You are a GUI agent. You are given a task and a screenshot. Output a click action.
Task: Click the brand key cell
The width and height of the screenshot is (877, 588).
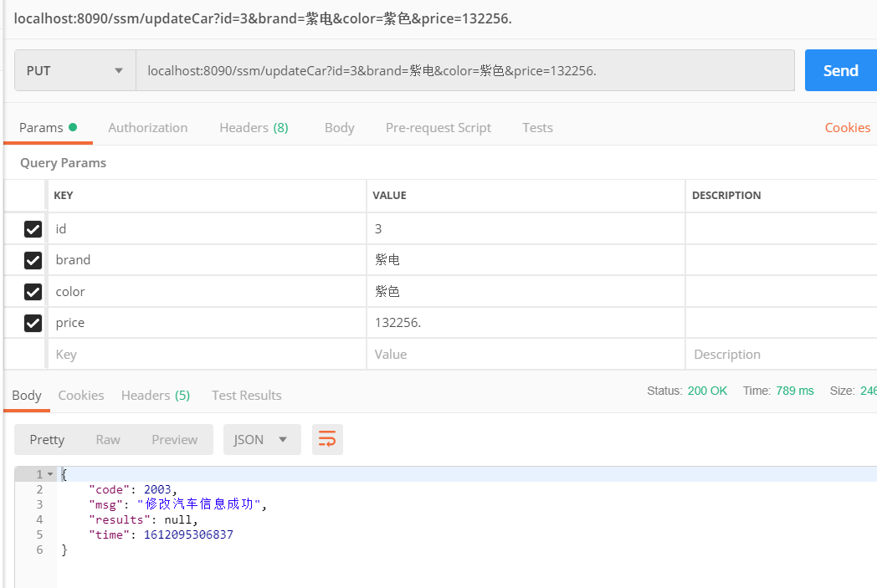coord(207,260)
